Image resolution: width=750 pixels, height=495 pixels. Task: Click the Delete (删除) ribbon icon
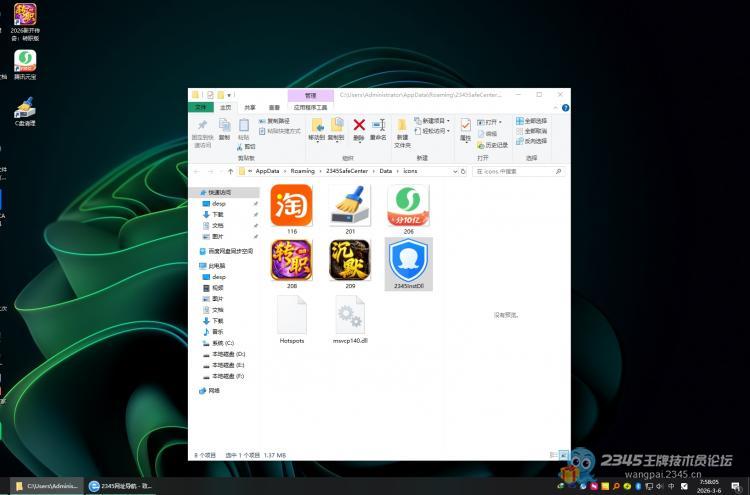[x=359, y=129]
